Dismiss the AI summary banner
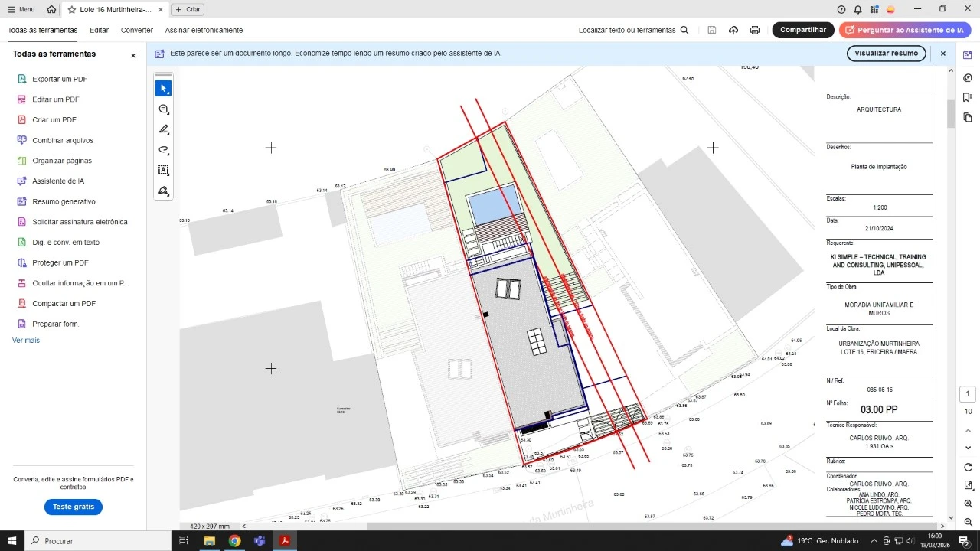The image size is (980, 551). pyautogui.click(x=943, y=54)
